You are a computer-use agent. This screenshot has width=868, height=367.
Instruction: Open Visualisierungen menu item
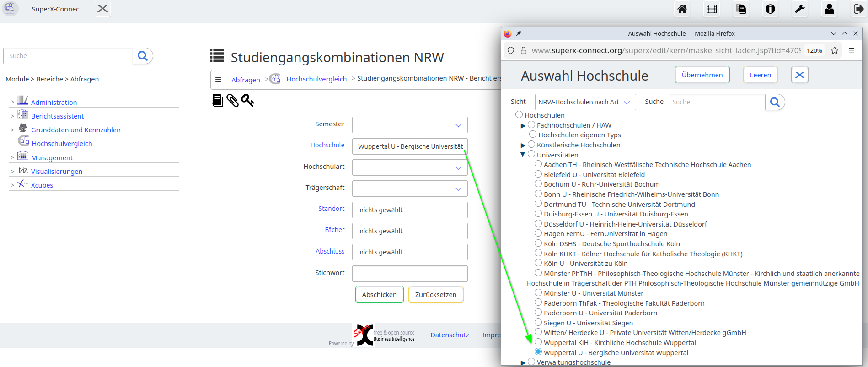[x=56, y=172]
